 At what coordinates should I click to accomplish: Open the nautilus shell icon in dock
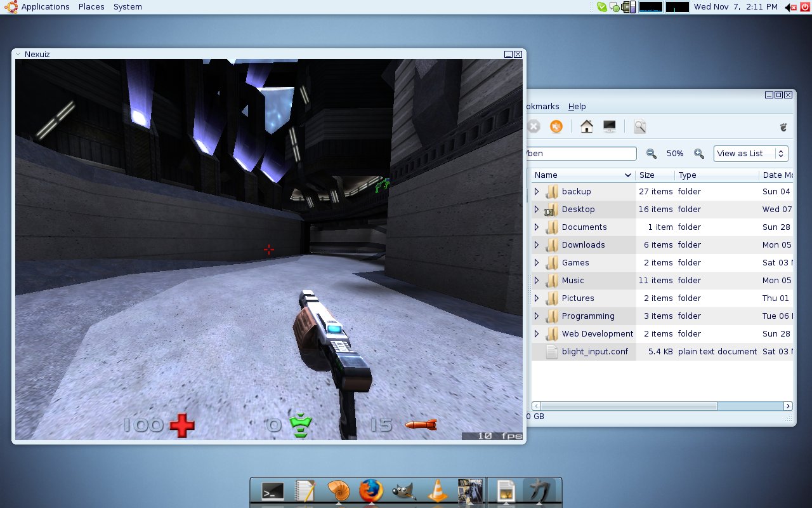click(338, 491)
